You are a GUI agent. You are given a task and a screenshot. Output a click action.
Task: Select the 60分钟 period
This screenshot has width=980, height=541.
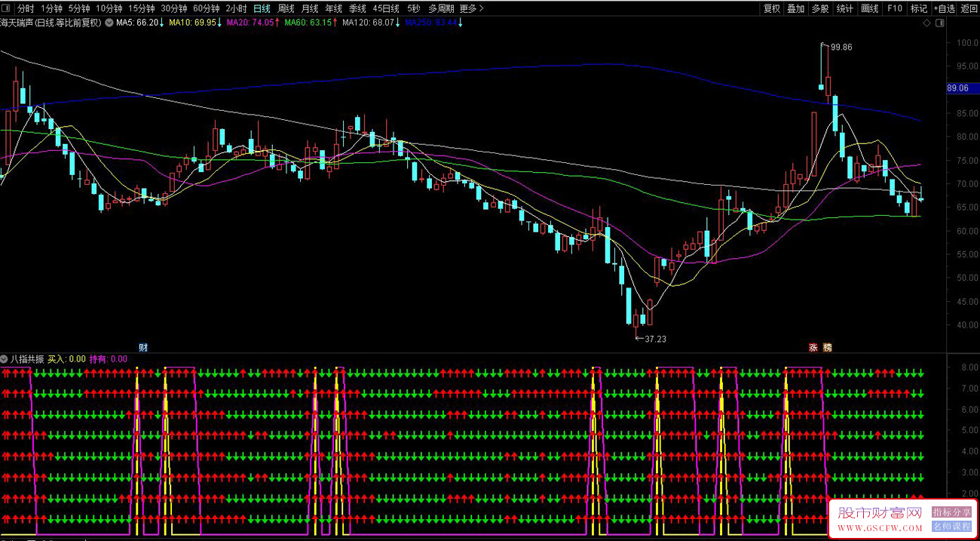pos(207,8)
